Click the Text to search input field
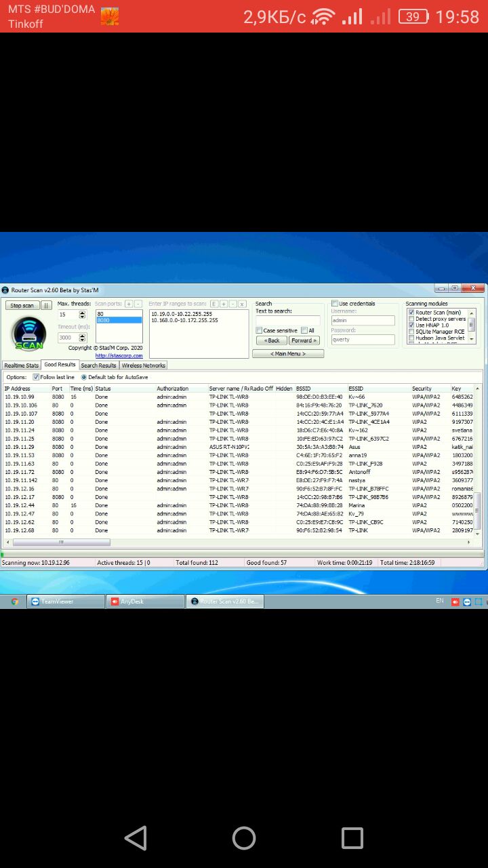The width and height of the screenshot is (488, 868). (288, 320)
